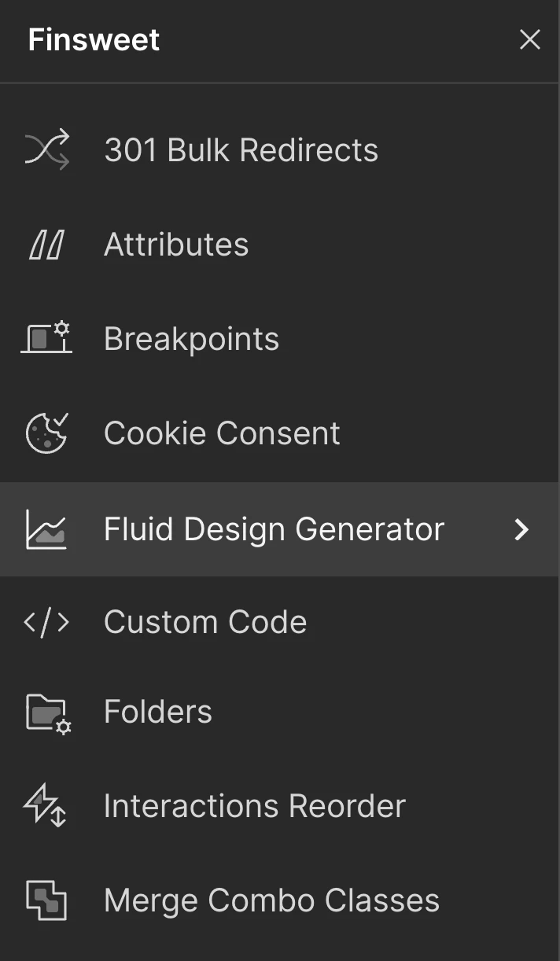560x961 pixels.
Task: Open Cookie Consent settings
Action: pos(221,433)
